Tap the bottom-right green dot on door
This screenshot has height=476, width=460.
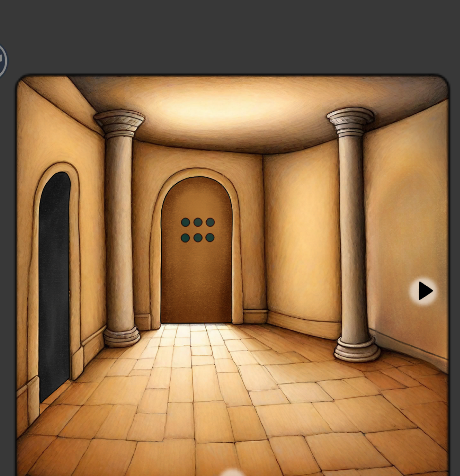210,238
